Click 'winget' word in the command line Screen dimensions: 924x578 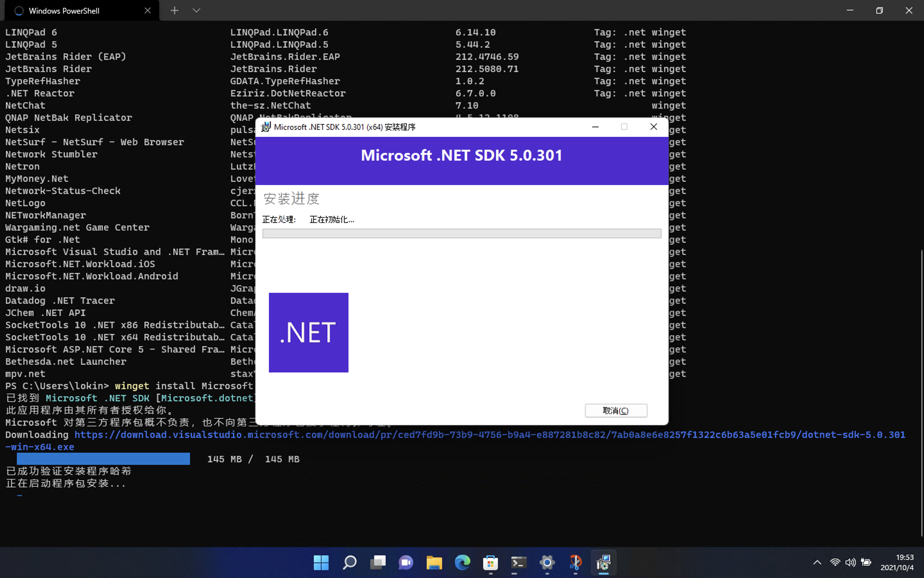(x=132, y=386)
